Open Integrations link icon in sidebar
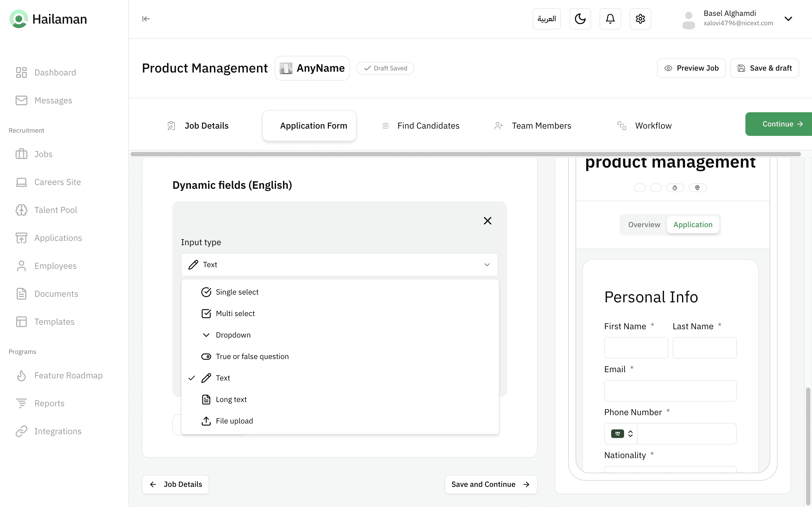The image size is (812, 507). [21, 431]
